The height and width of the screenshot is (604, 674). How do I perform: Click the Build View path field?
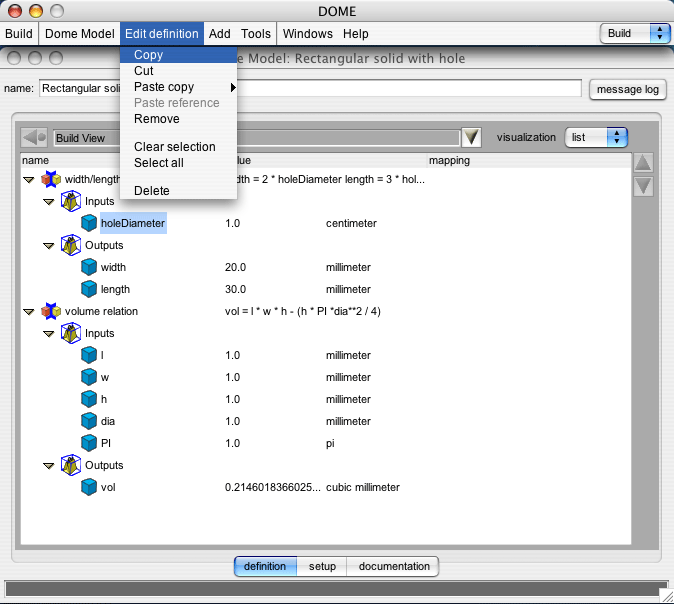257,138
